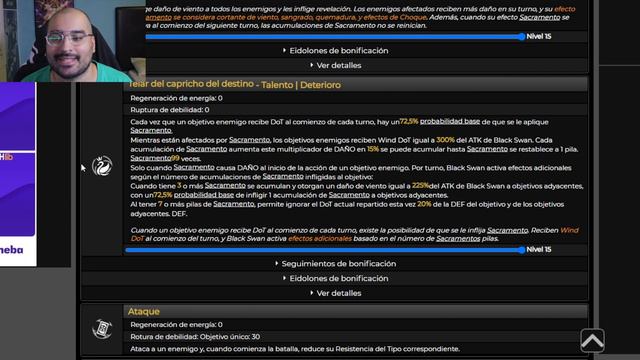Click the Ataque skill icon

pyautogui.click(x=102, y=329)
